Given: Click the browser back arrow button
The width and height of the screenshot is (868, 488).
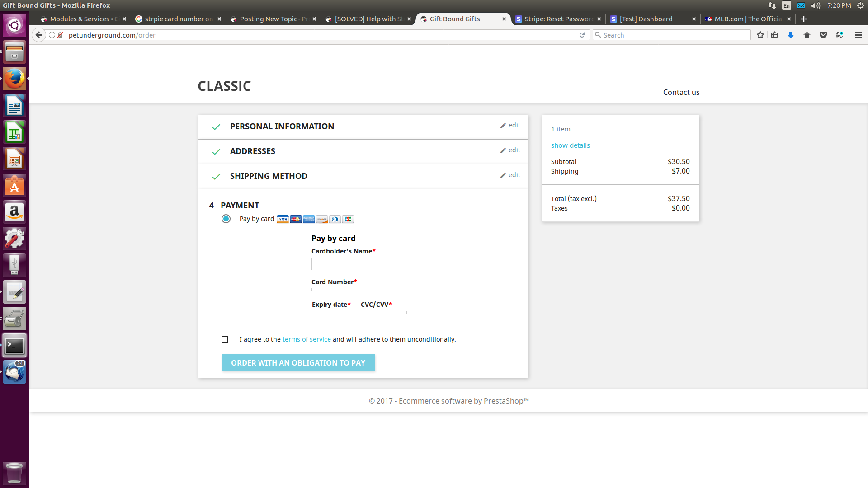Looking at the screenshot, I should tap(39, 35).
